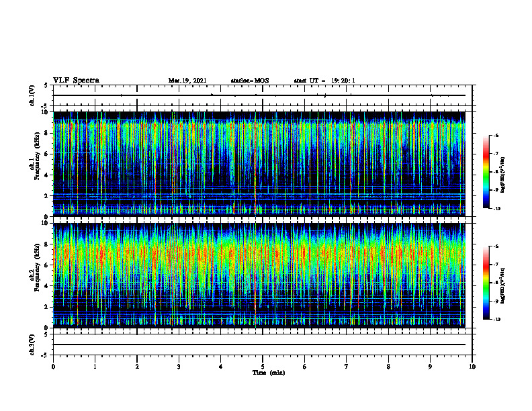
Task: Select the "Mar.19, 2021" date text
Action: 187,81
